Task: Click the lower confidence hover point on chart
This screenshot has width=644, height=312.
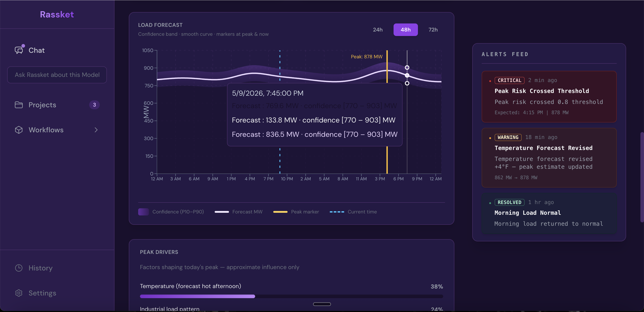Action: pos(407,83)
